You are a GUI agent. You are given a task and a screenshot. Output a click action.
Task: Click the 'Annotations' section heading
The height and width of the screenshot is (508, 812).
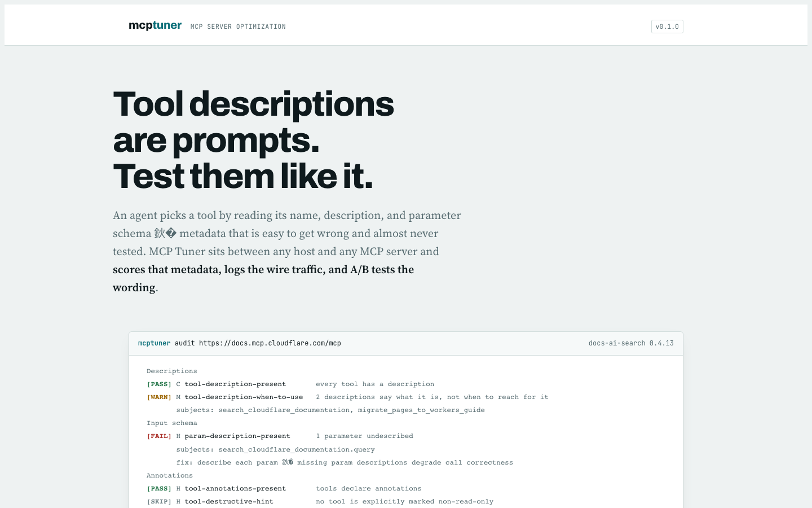[170, 475]
